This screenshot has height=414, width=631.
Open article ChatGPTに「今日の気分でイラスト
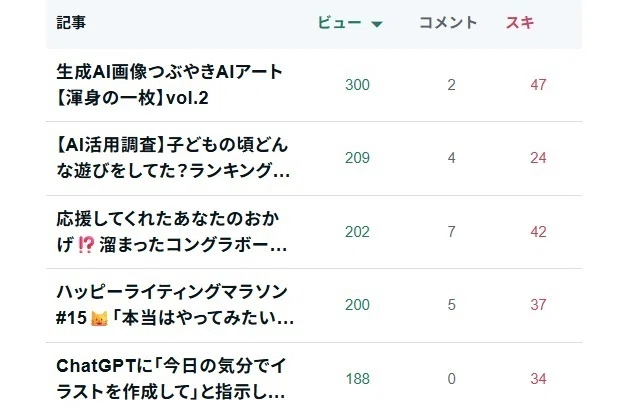(x=171, y=379)
